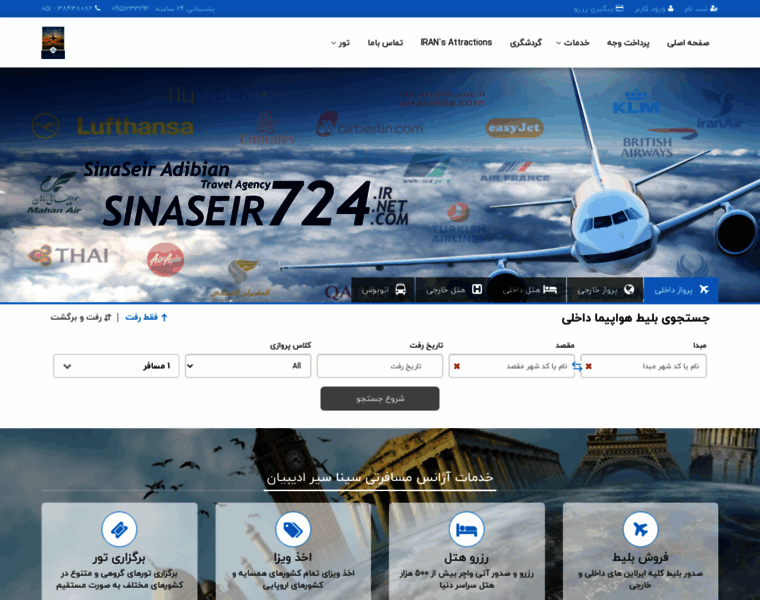Click the origin city (مبدا) input field

click(644, 366)
